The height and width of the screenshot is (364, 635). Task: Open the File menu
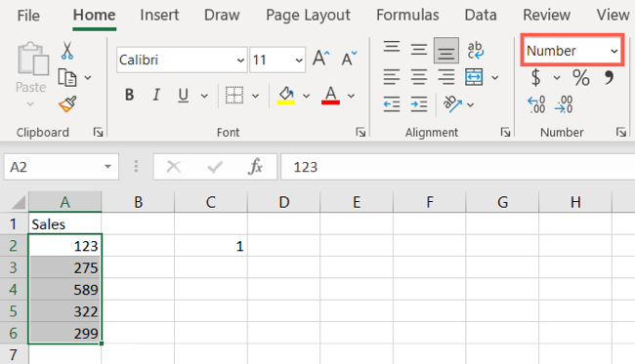pyautogui.click(x=28, y=16)
